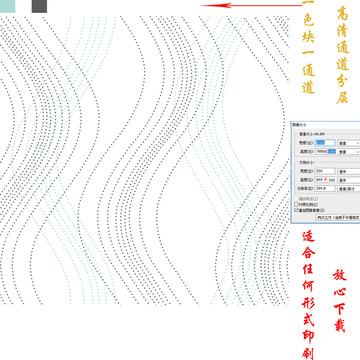Click the Image Size dialog title bar
Image resolution: width=360 pixels, height=360 pixels.
tap(326, 124)
